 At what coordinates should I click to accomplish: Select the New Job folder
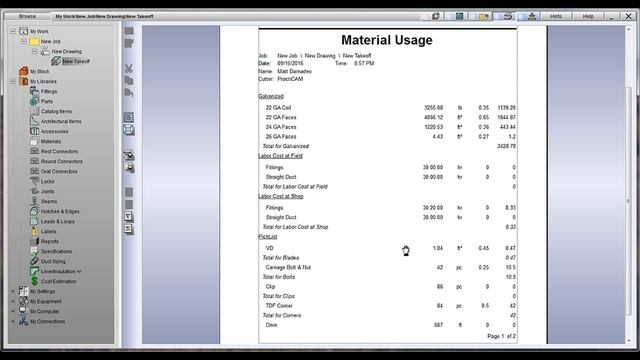(x=50, y=41)
